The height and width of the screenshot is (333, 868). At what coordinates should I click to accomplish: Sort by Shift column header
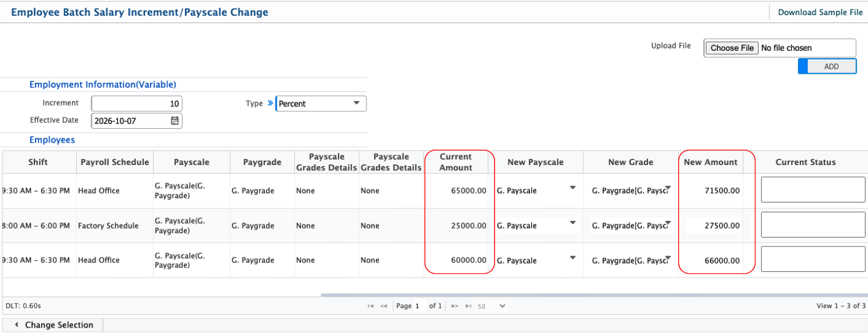38,162
